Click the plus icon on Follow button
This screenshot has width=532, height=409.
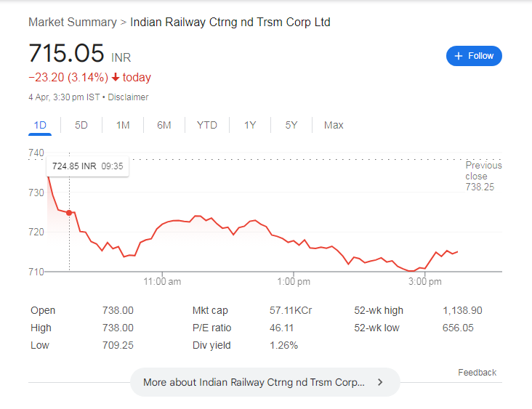(459, 56)
